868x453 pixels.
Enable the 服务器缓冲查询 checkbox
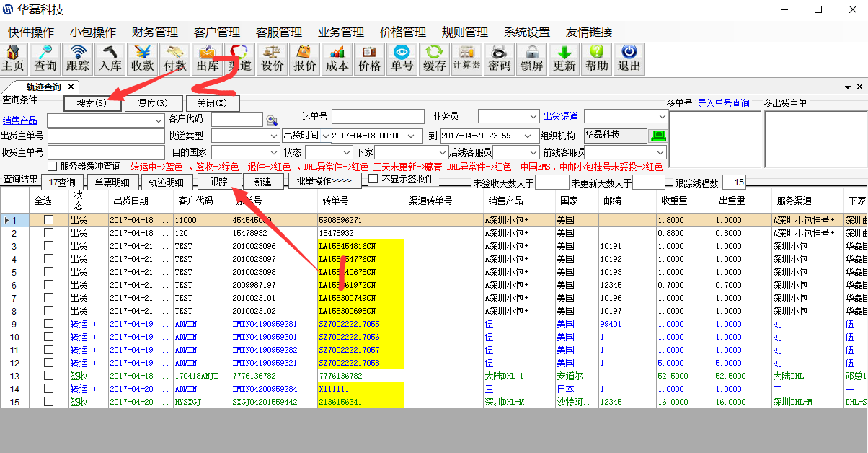[x=52, y=167]
